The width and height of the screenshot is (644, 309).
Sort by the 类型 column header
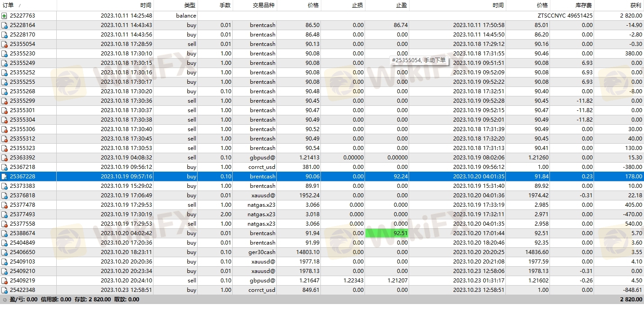tap(190, 5)
